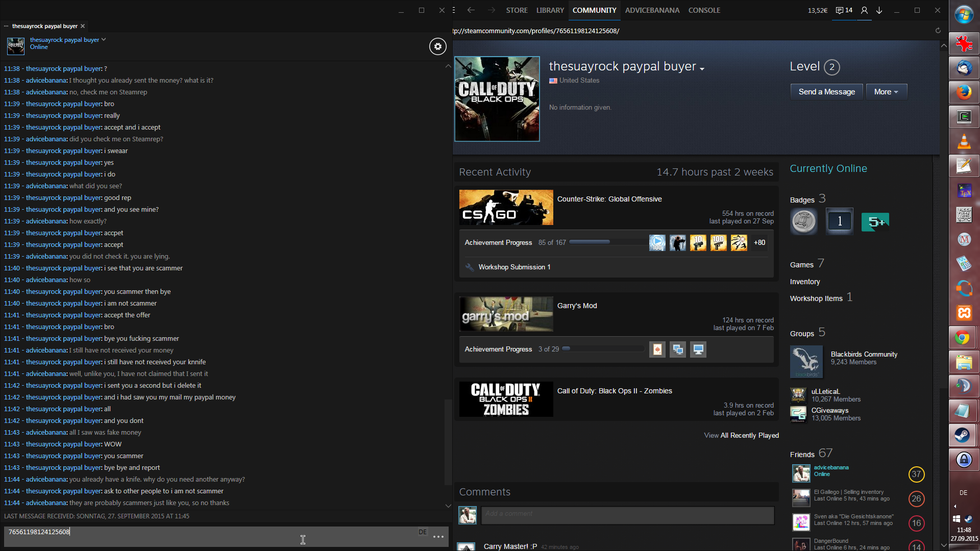Switch to the LIBRARY tab
The height and width of the screenshot is (551, 980).
point(550,10)
